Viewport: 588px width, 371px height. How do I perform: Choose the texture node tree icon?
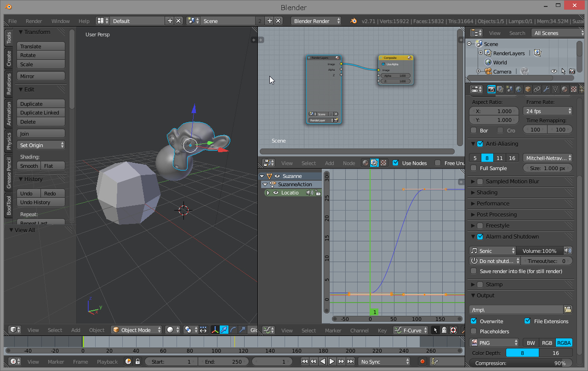tap(383, 163)
